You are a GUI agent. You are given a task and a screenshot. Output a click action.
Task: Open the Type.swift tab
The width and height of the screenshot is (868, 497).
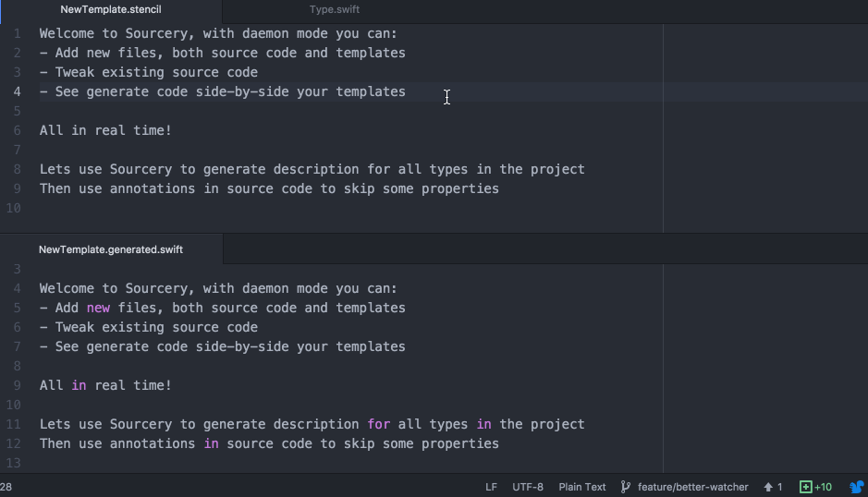coord(335,9)
